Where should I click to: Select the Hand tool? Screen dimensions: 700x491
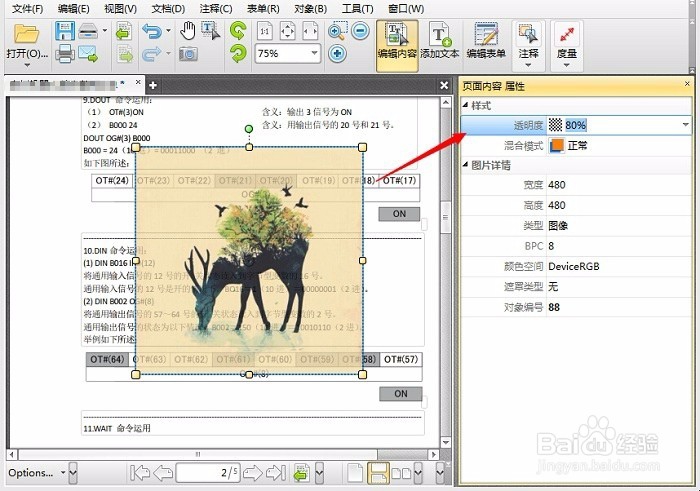pos(188,31)
